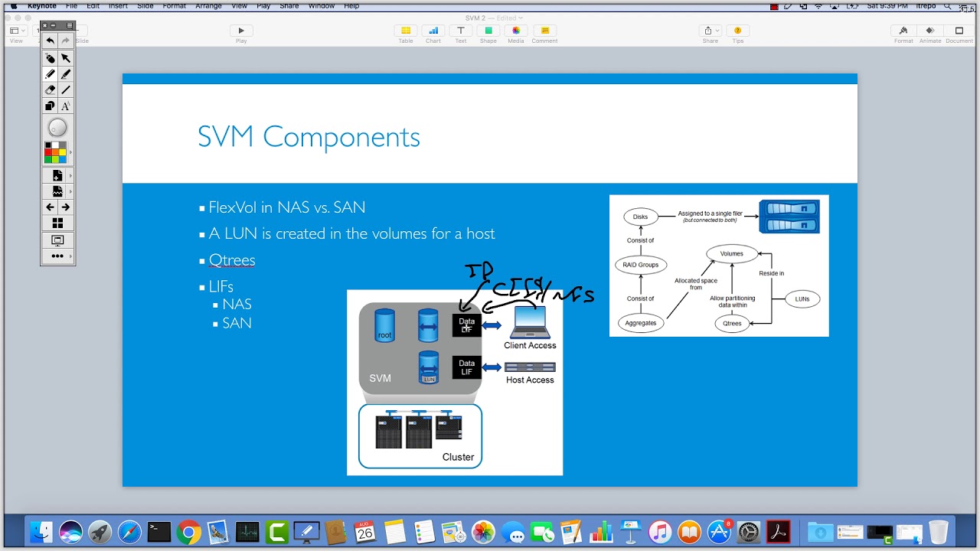The image size is (980, 551).
Task: Go to previous page with left arrow
Action: (x=51, y=207)
